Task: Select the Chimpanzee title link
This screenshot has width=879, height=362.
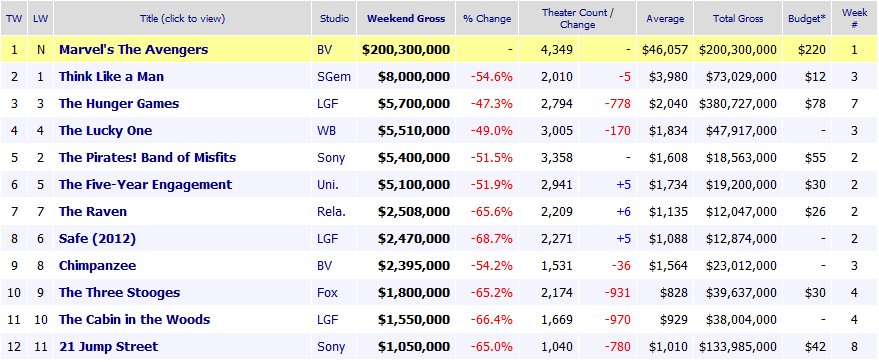Action: click(x=98, y=266)
